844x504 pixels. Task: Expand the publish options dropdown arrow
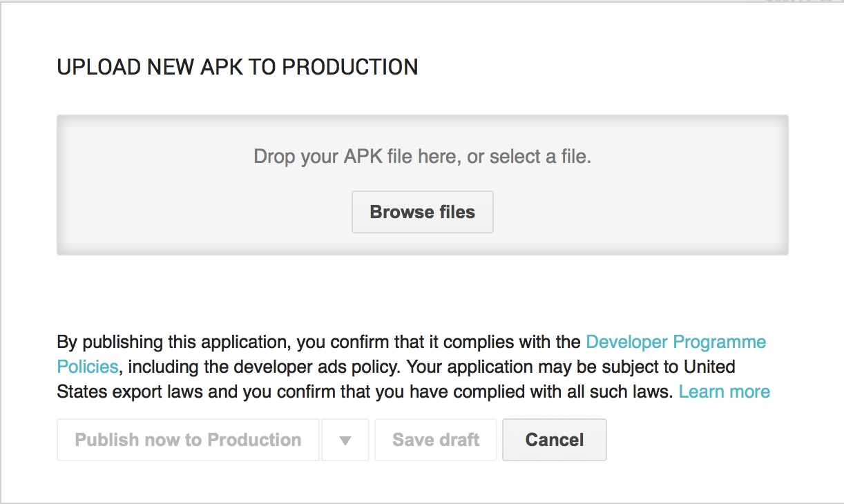tap(345, 440)
